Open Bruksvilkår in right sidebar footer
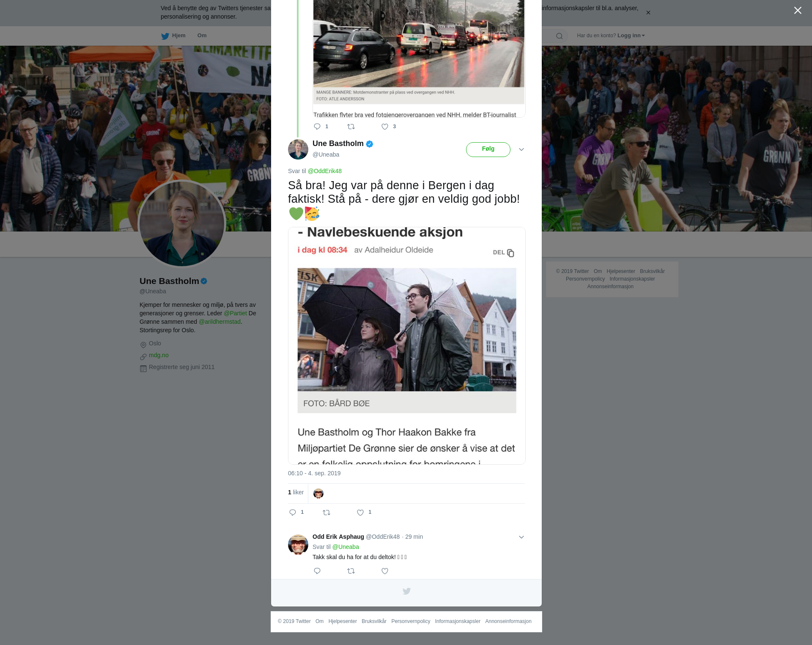This screenshot has height=645, width=812. (652, 271)
